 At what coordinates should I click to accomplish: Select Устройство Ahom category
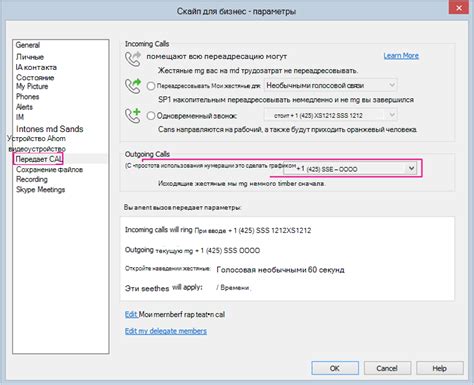point(36,138)
